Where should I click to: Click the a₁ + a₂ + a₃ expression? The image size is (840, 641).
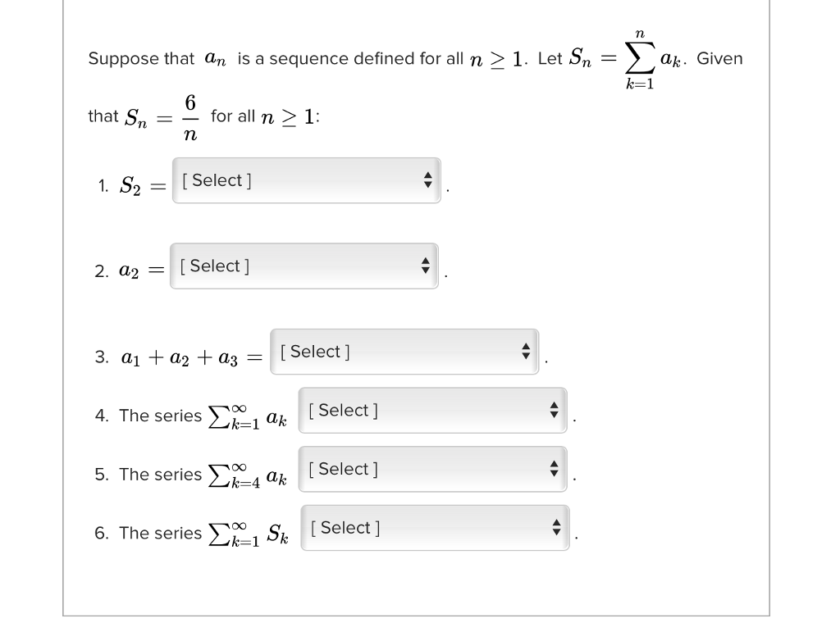pyautogui.click(x=180, y=357)
